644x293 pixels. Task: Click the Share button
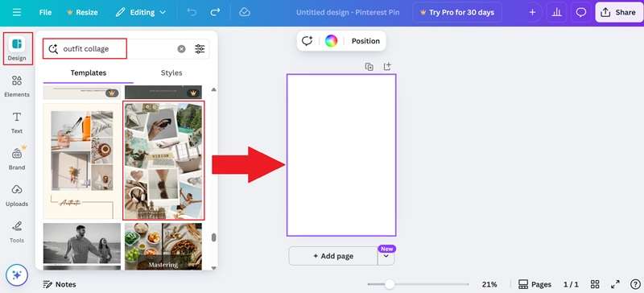[618, 12]
